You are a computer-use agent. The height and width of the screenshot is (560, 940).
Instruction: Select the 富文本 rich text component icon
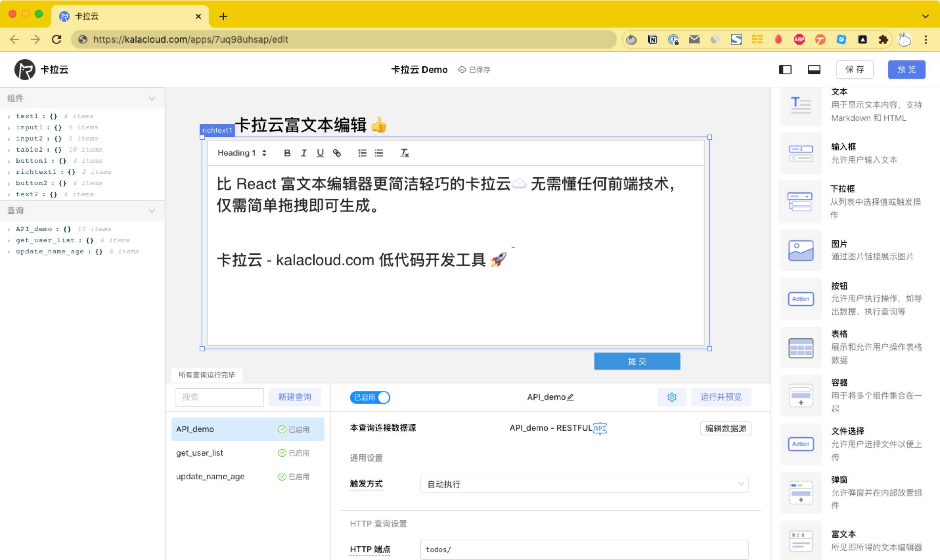tap(801, 541)
